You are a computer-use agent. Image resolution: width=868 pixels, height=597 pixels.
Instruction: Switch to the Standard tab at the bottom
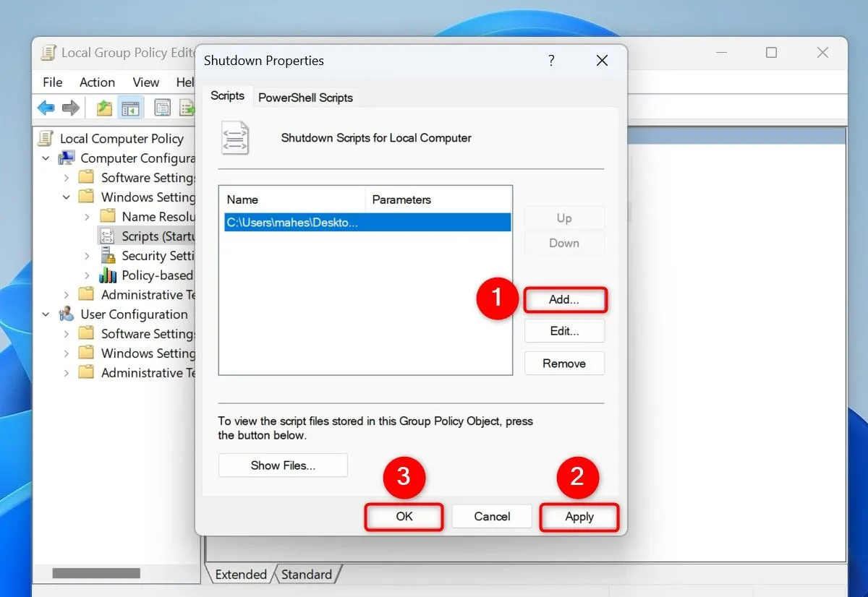pos(309,574)
